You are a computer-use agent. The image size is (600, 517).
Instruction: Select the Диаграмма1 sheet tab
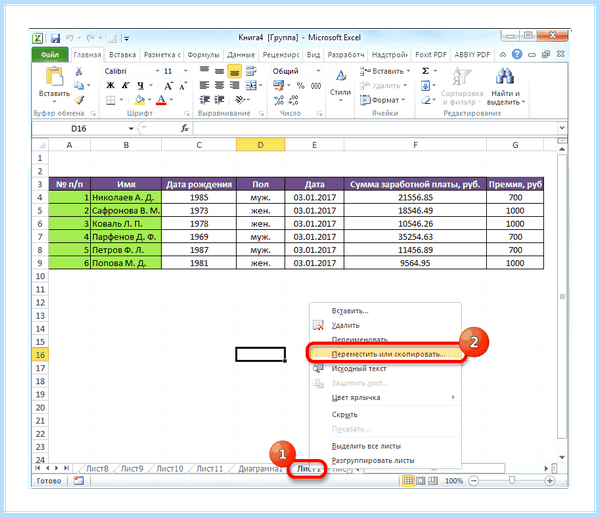[x=260, y=469]
